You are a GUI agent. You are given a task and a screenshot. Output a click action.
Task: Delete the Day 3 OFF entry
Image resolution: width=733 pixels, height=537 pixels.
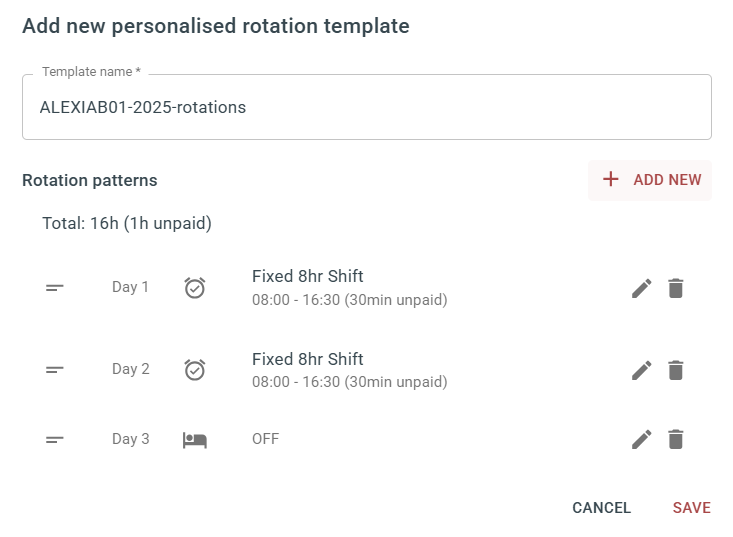point(676,439)
